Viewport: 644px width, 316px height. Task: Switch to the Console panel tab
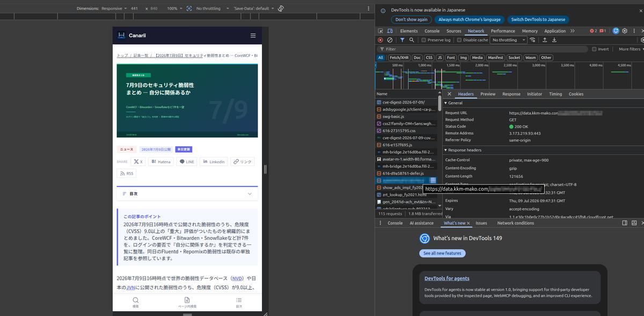pyautogui.click(x=432, y=31)
